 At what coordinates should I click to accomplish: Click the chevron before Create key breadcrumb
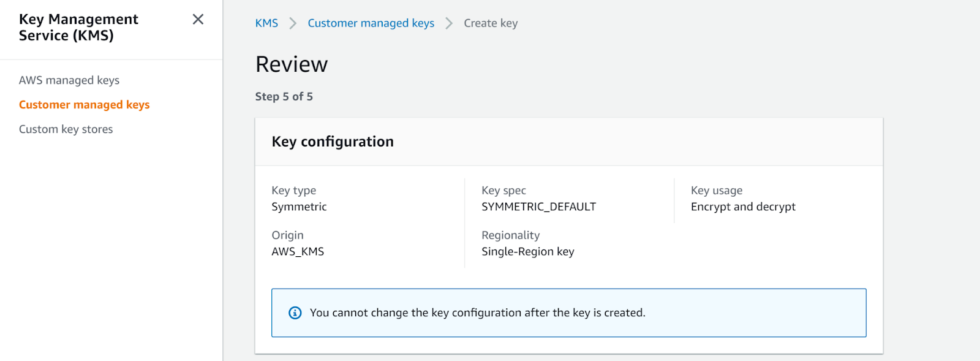[x=449, y=23]
